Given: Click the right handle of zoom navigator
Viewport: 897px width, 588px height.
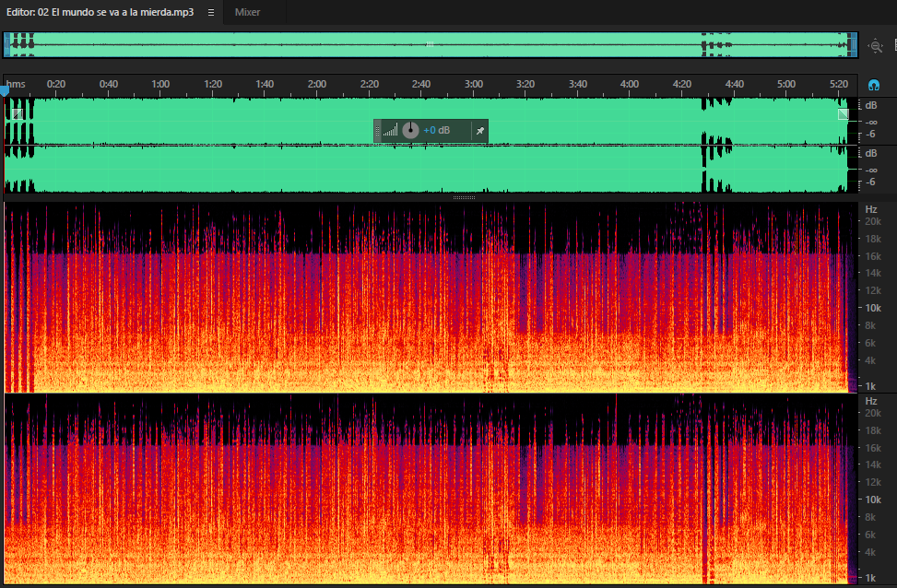Looking at the screenshot, I should (x=854, y=44).
